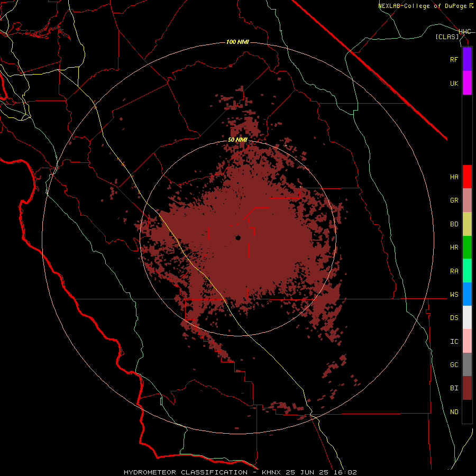Click the ND black legend swatch

[x=467, y=411]
